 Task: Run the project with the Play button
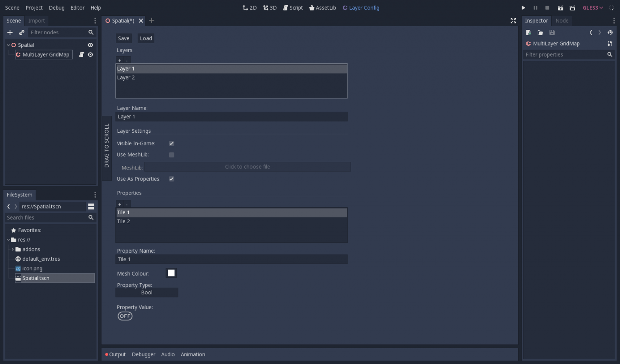coord(523,8)
